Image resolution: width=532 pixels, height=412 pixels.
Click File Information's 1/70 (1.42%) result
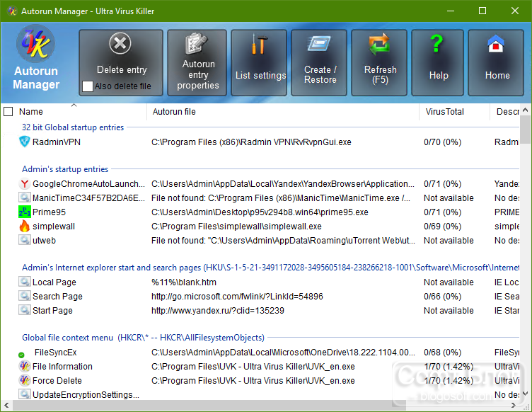(x=449, y=367)
